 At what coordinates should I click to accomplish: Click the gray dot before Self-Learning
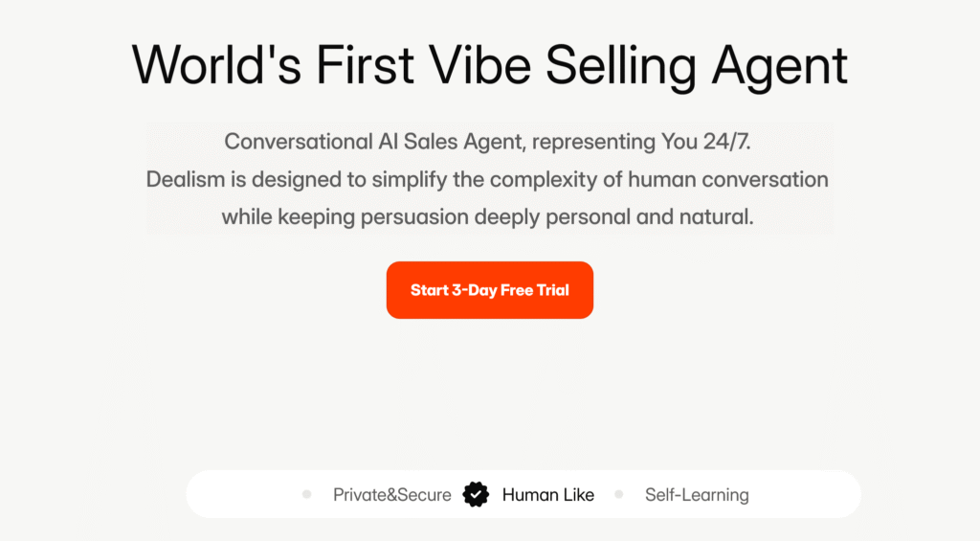pos(618,494)
